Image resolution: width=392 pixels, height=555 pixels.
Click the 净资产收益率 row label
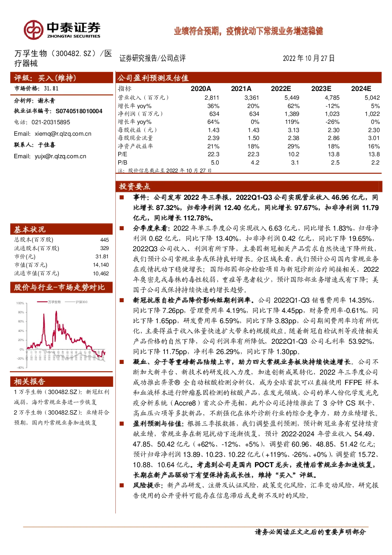pos(135,146)
